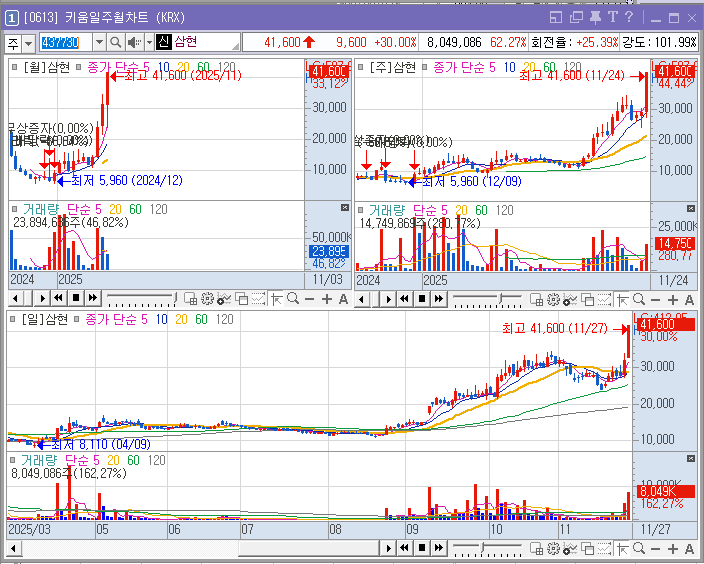Open chart settings gear on monthly chart toolbar
The width and height of the screenshot is (704, 564).
pos(207,299)
